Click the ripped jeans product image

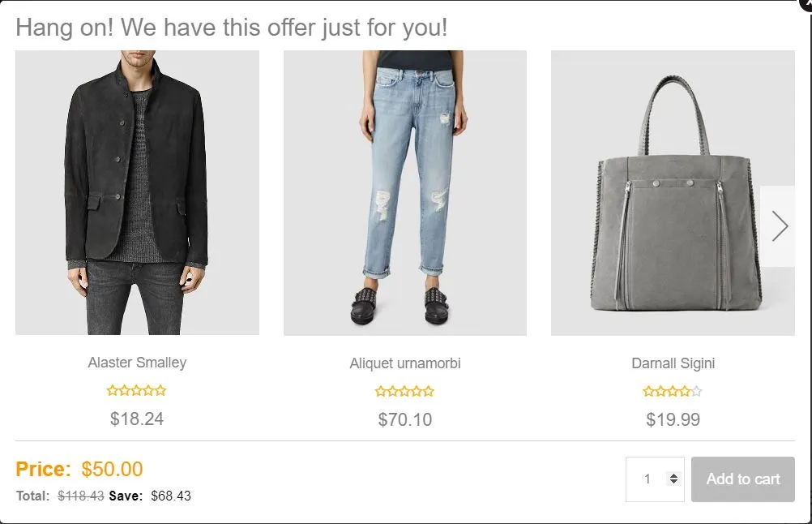(x=404, y=192)
